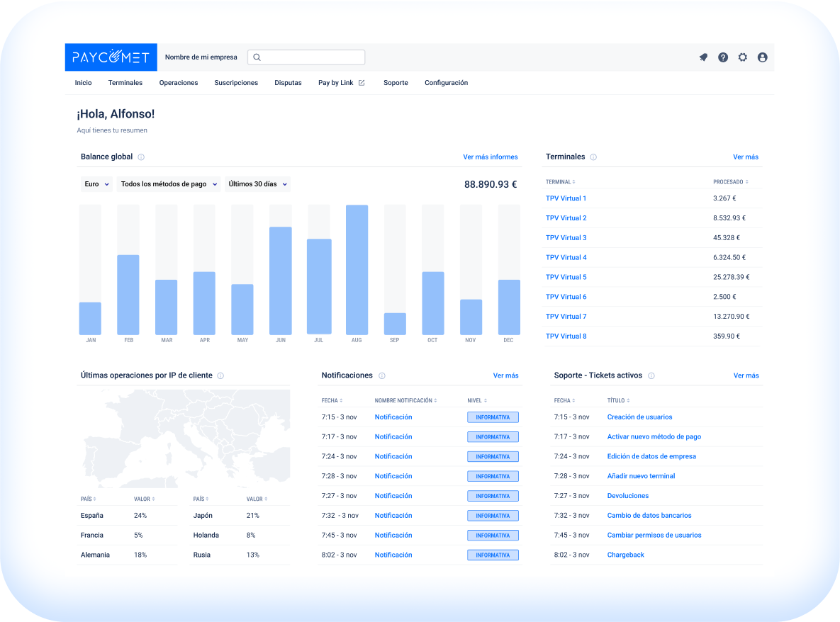Click Ver más in Notificaciones panel
The image size is (840, 622).
(505, 375)
